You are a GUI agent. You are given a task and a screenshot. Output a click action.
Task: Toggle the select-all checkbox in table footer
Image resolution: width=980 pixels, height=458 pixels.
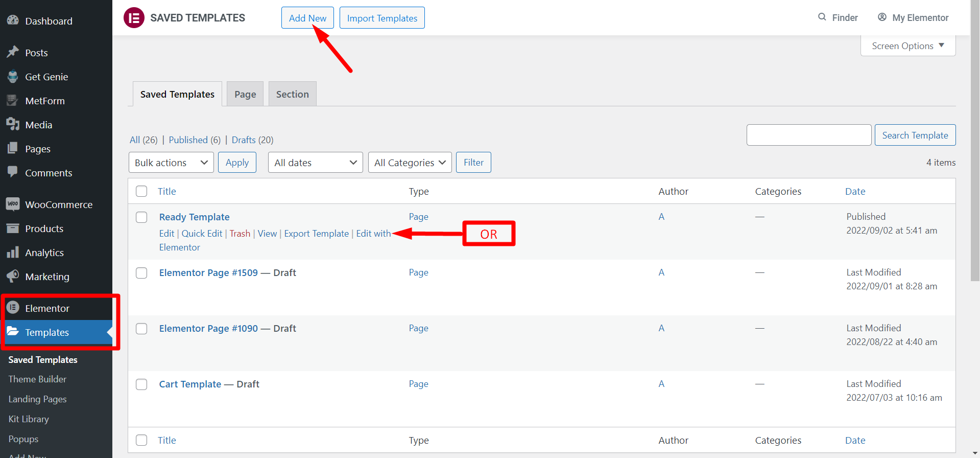141,440
